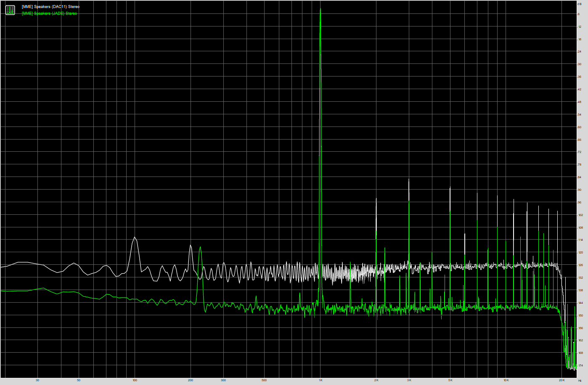The height and width of the screenshot is (385, 588).
Task: Toggle the green '[MME] Speakers (JADE) Stereo' legend entry
Action: tap(48, 13)
